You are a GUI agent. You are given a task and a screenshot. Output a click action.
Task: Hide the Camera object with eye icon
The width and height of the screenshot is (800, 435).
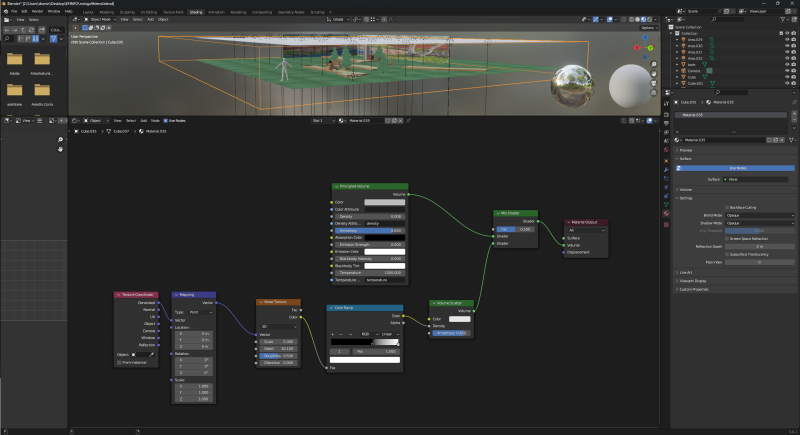click(787, 71)
